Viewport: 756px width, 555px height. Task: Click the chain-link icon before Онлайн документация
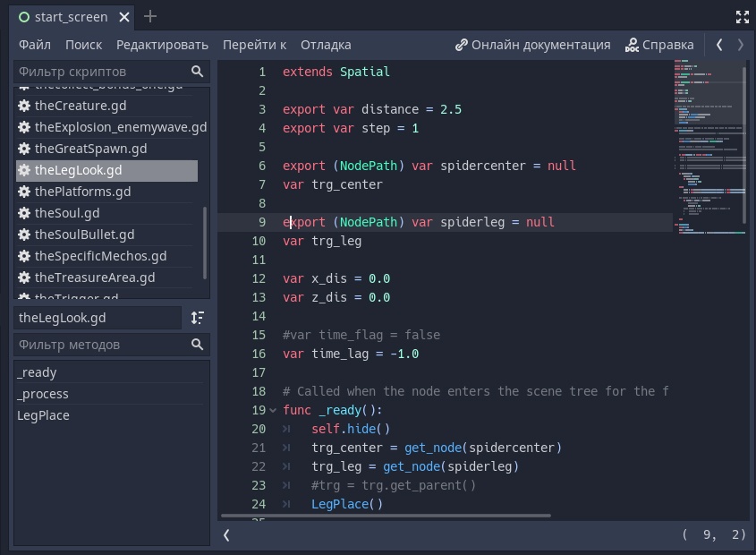462,43
